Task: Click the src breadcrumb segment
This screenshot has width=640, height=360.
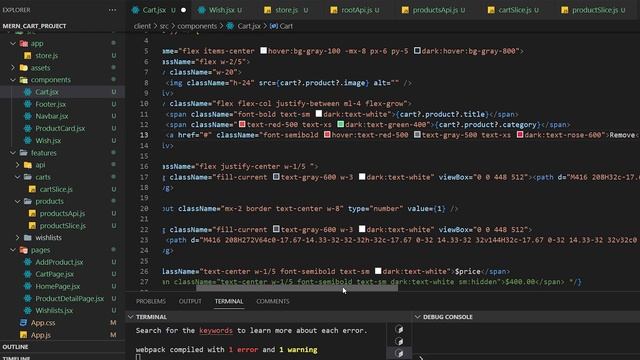Action: [x=164, y=26]
